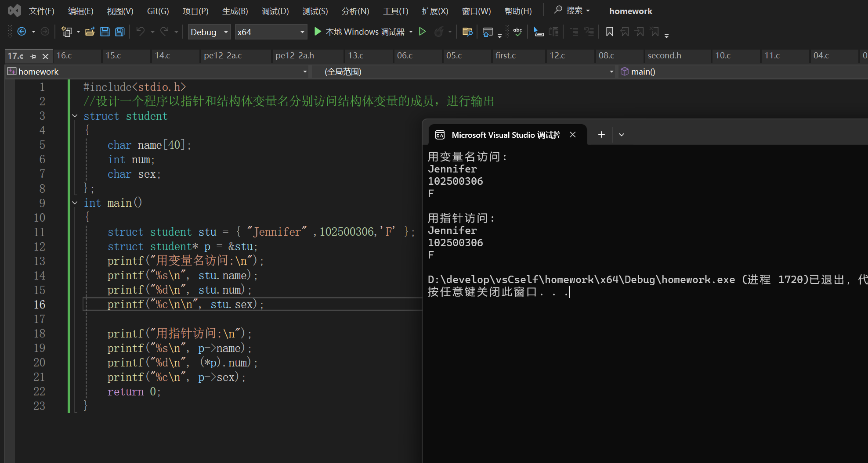Pin the 17.c tab with pin icon
The image size is (868, 463).
[33, 56]
